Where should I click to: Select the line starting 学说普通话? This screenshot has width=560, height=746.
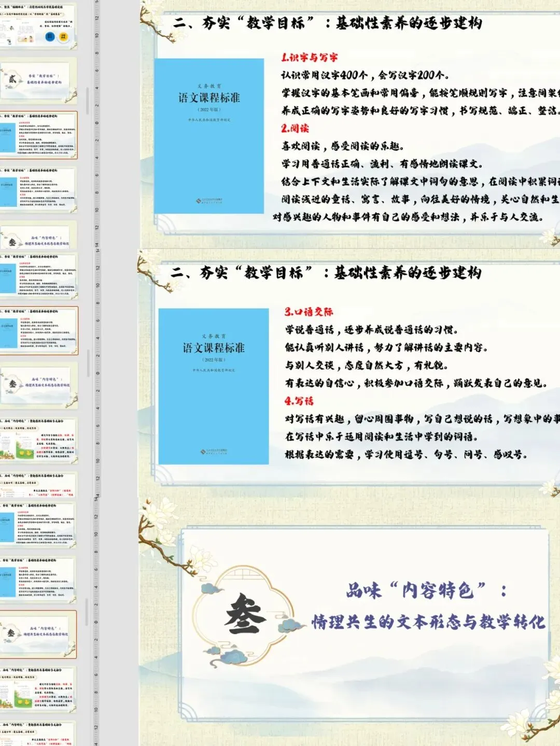(x=372, y=330)
